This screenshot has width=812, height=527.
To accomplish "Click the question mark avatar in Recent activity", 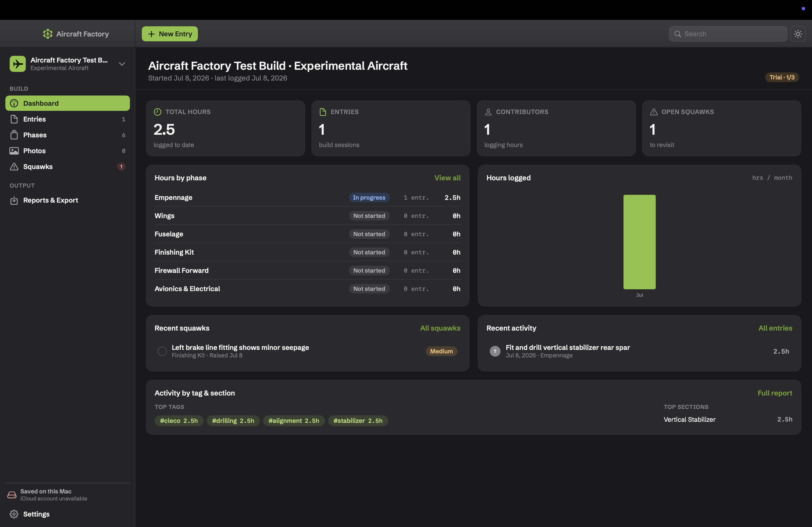I will click(x=495, y=351).
